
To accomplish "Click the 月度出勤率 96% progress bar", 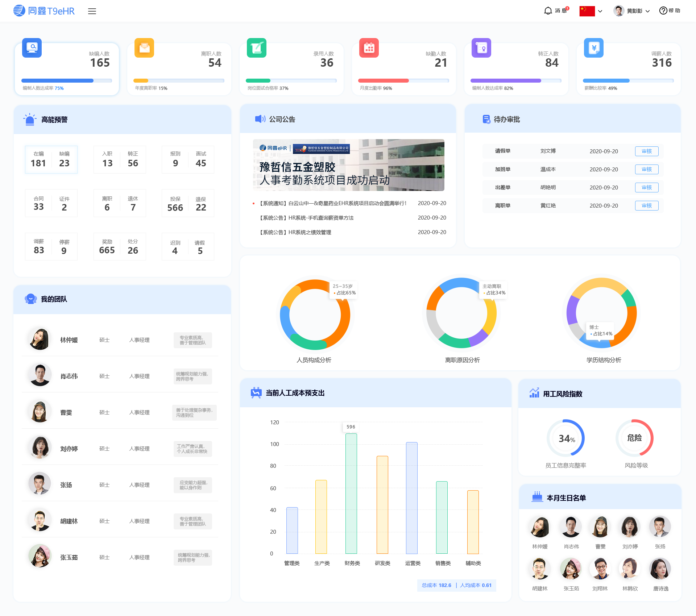I will (x=403, y=80).
